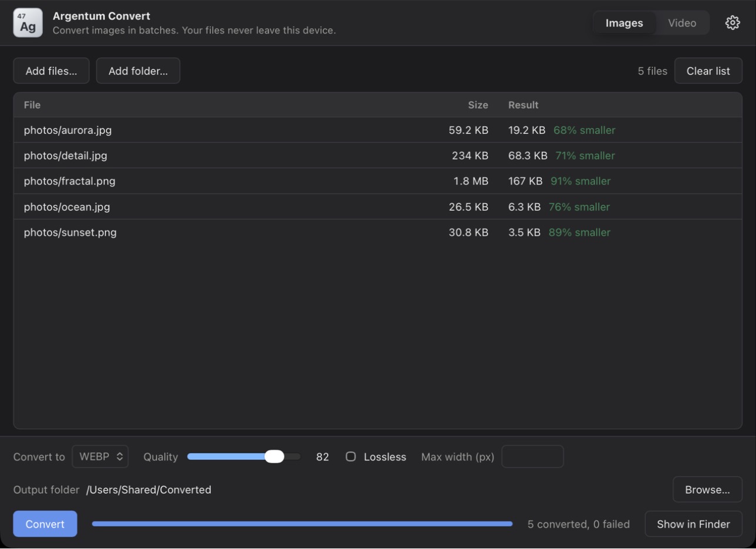Click the Add folder... button
Image resolution: width=756 pixels, height=549 pixels.
tap(138, 71)
